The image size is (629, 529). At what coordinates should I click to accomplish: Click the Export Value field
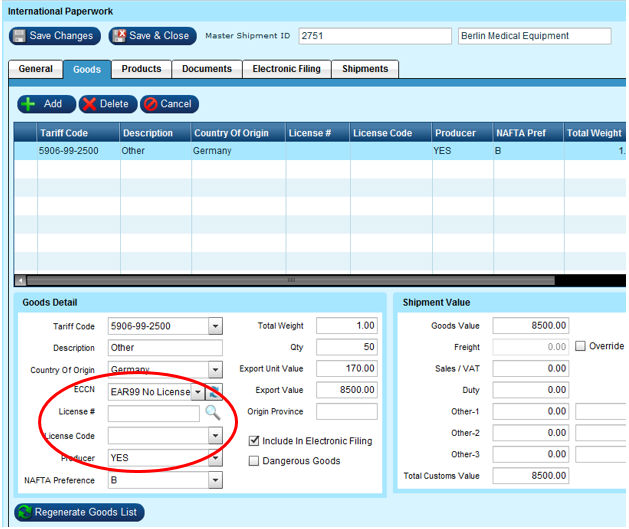point(347,390)
